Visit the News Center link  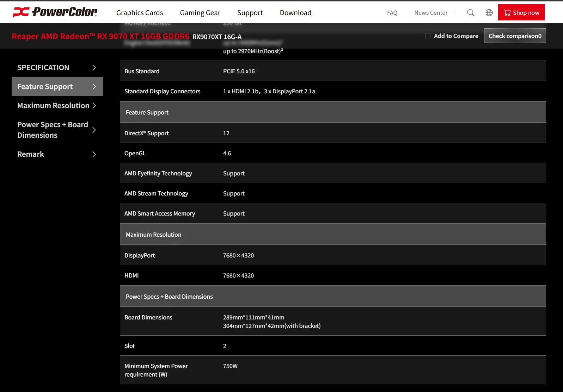(x=431, y=13)
